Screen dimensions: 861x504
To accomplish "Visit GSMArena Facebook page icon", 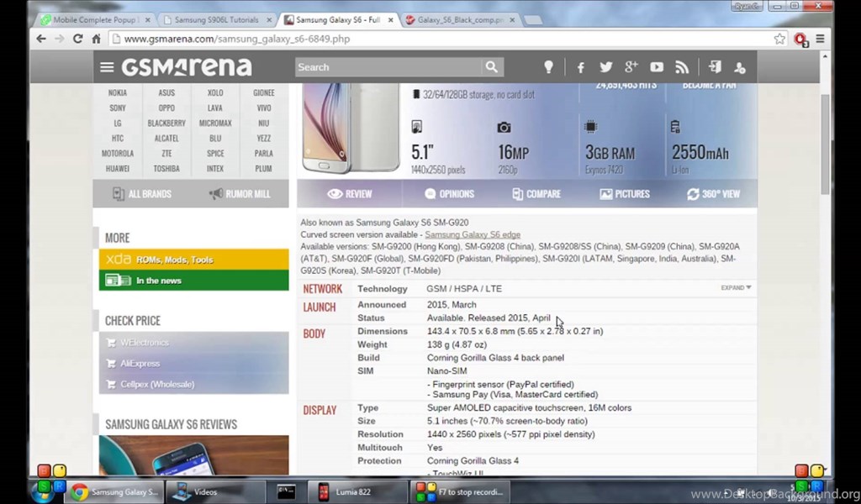I will 580,67.
